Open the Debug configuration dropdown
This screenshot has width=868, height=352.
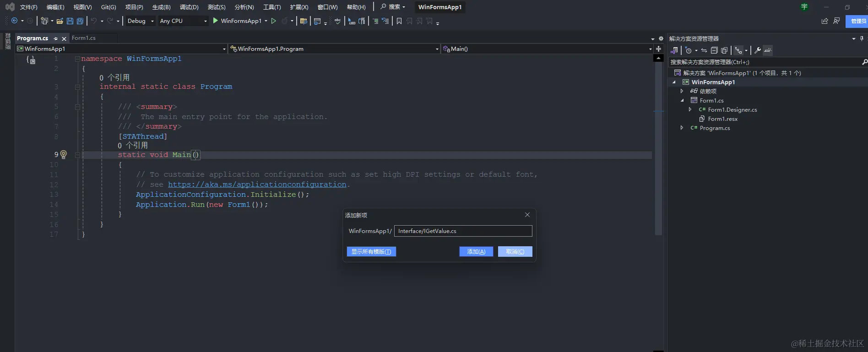pyautogui.click(x=141, y=21)
